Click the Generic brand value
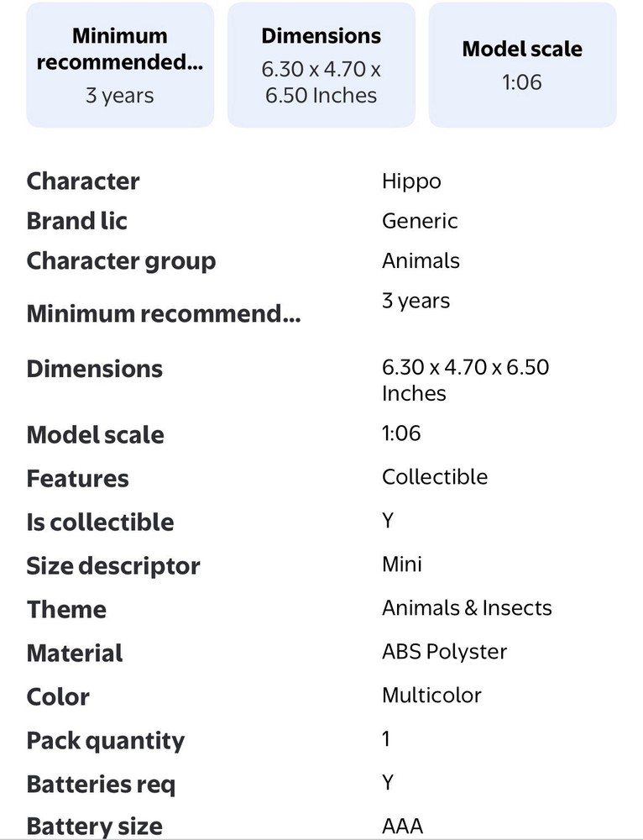The image size is (643, 840). tap(420, 221)
